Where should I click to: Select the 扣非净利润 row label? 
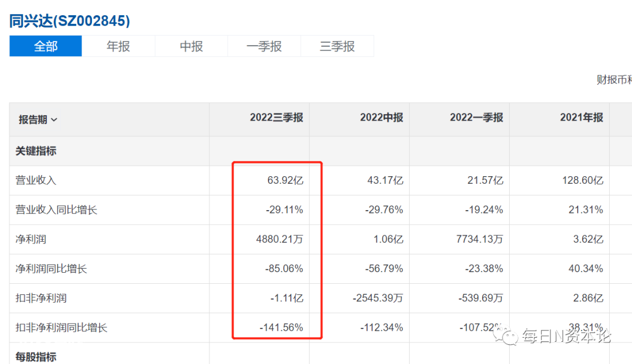(x=41, y=298)
